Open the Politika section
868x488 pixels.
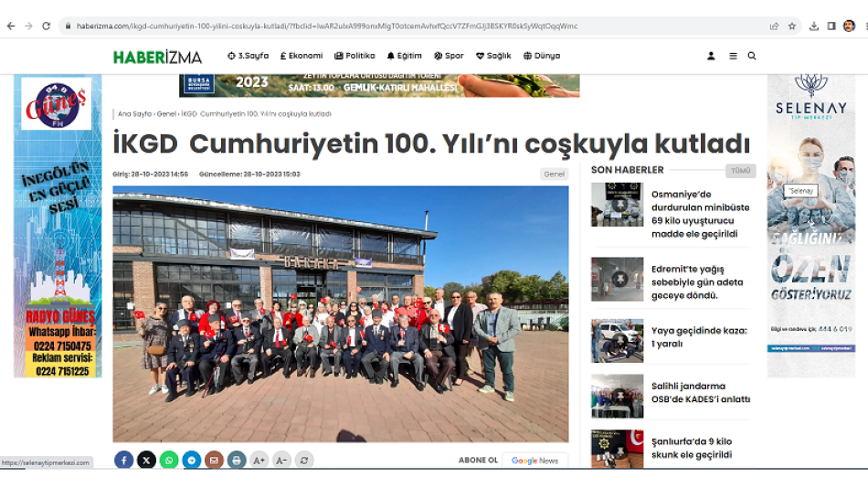(x=355, y=56)
